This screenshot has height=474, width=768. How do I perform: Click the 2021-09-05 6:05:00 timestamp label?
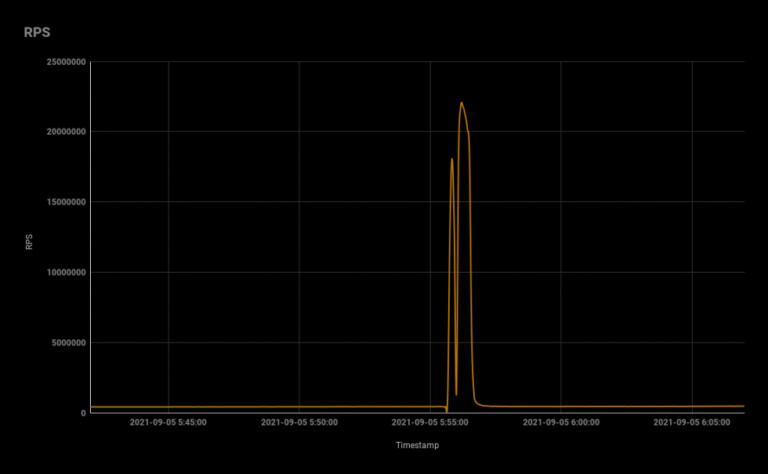click(x=692, y=423)
